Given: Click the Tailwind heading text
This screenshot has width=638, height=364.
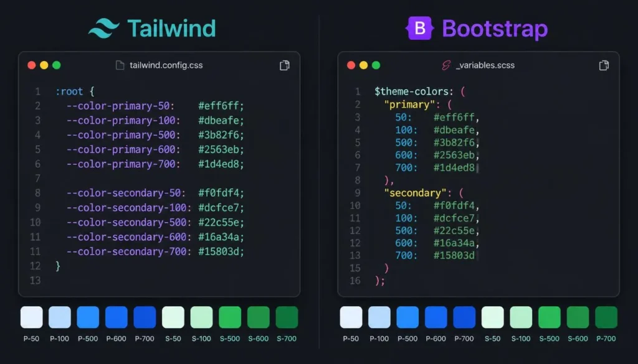Looking at the screenshot, I should 171,29.
